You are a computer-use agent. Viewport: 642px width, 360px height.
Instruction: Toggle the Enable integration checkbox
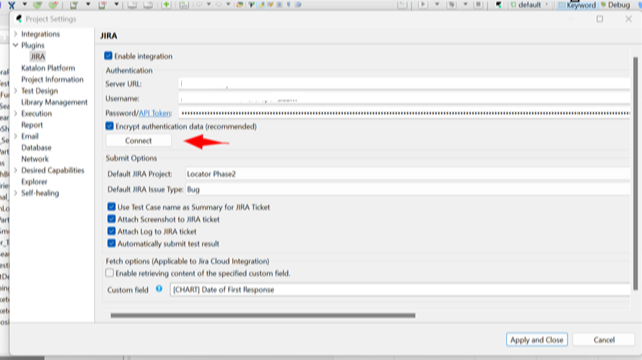[x=108, y=56]
